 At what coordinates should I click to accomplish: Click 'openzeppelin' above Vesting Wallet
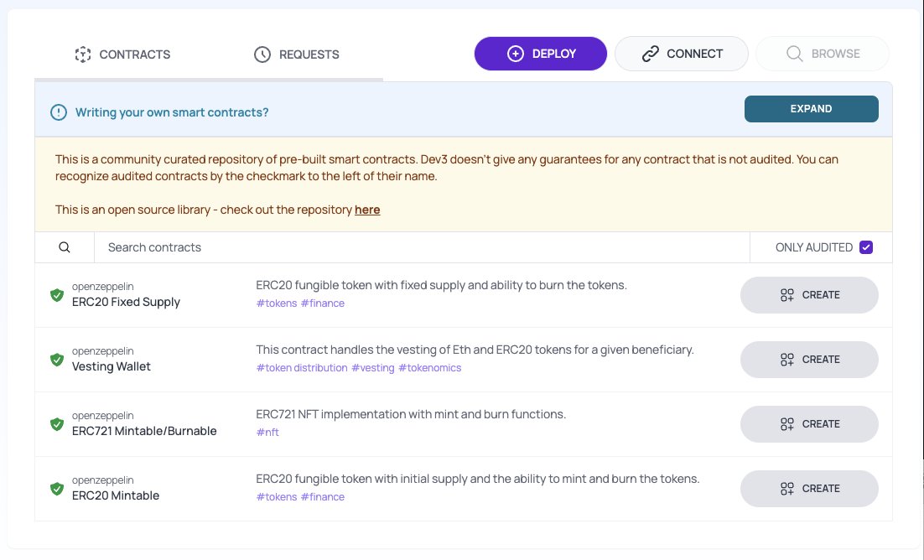point(102,351)
